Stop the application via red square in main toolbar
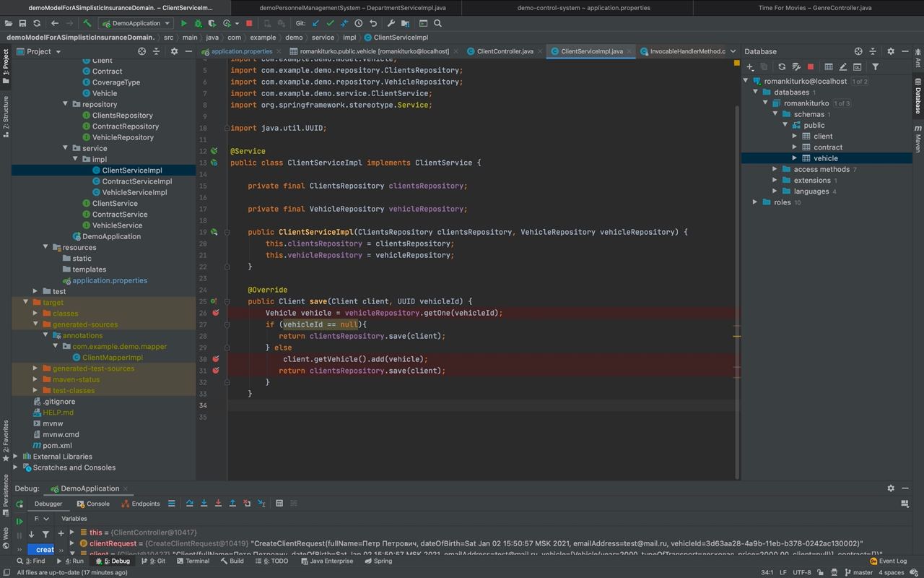 [x=249, y=23]
